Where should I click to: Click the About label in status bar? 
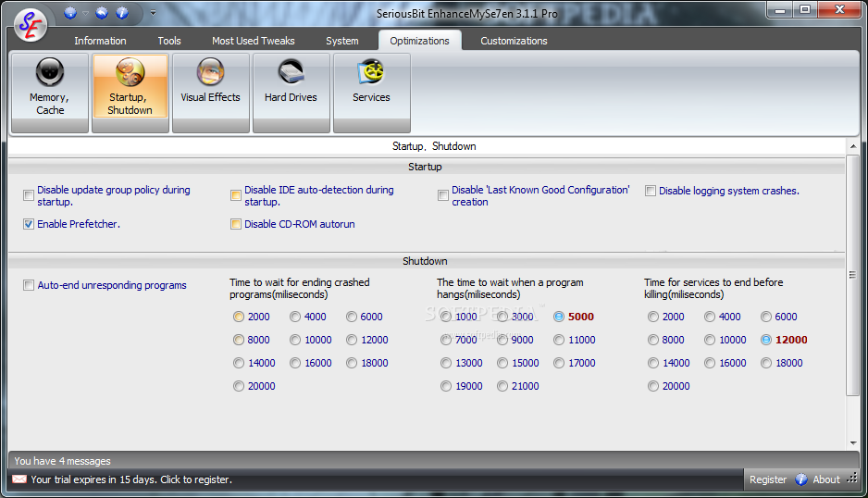click(x=826, y=479)
